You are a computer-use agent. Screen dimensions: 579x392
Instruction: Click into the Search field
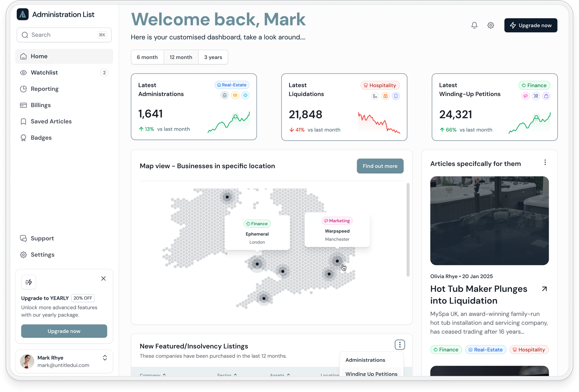click(64, 35)
